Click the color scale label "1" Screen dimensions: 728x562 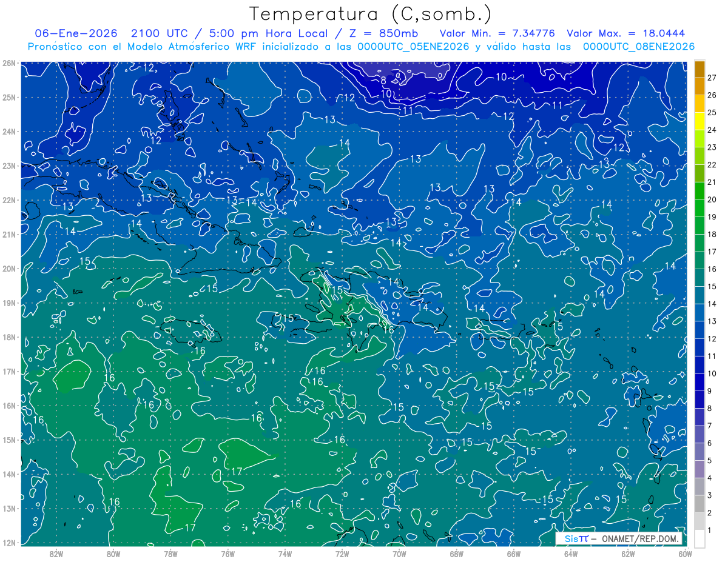710,530
